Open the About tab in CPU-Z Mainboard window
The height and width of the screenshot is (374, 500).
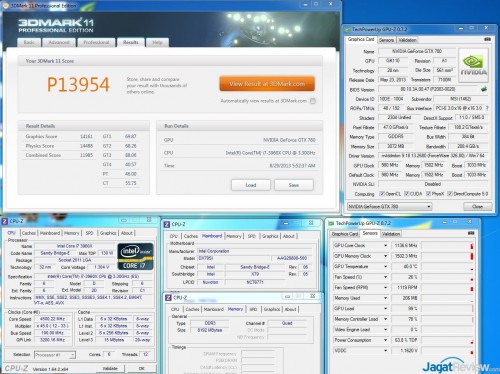(x=289, y=236)
